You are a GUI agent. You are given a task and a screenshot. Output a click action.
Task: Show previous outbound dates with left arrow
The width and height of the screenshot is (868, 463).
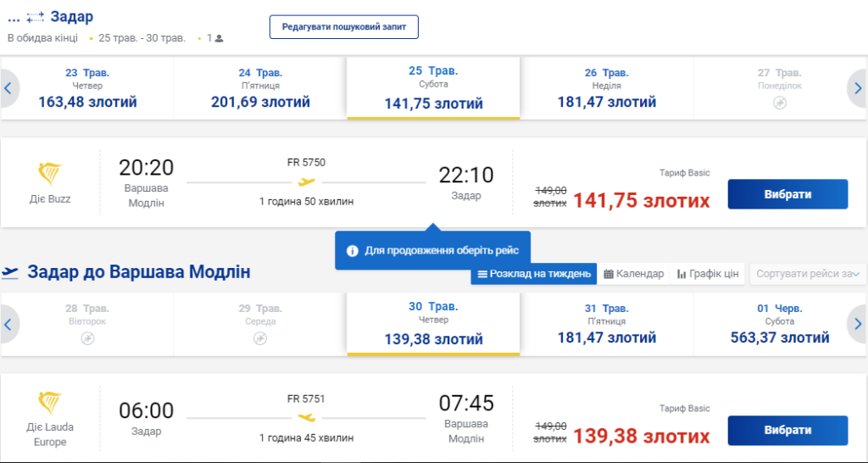[x=8, y=87]
